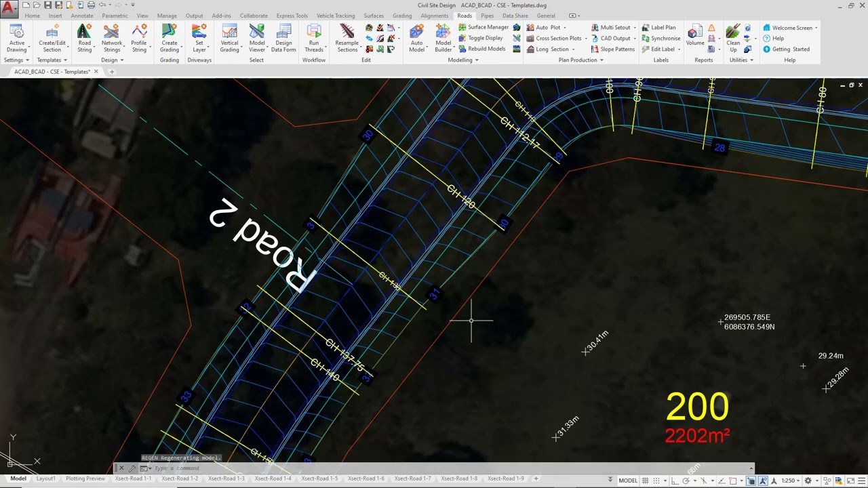Click Toggle Display in Modelling panel
Viewport: 868px width, 488px height.
pyautogui.click(x=481, y=38)
